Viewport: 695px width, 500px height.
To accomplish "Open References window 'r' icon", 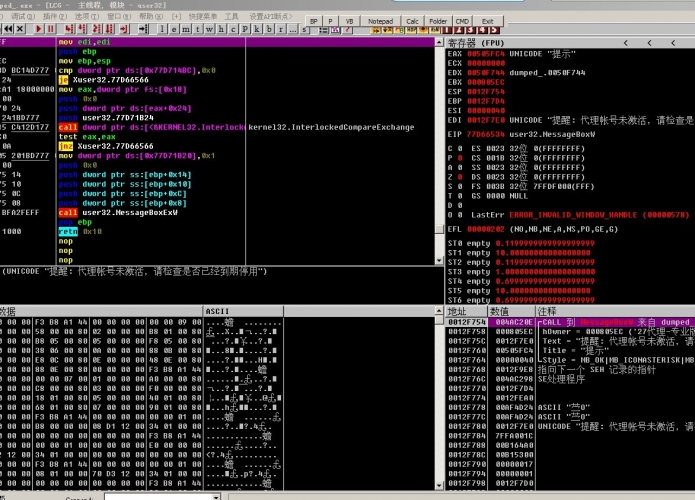I will point(281,29).
